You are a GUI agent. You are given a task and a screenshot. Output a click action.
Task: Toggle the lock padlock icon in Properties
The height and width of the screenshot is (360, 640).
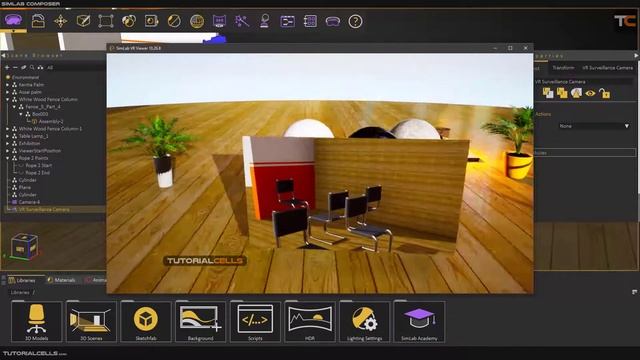[604, 93]
